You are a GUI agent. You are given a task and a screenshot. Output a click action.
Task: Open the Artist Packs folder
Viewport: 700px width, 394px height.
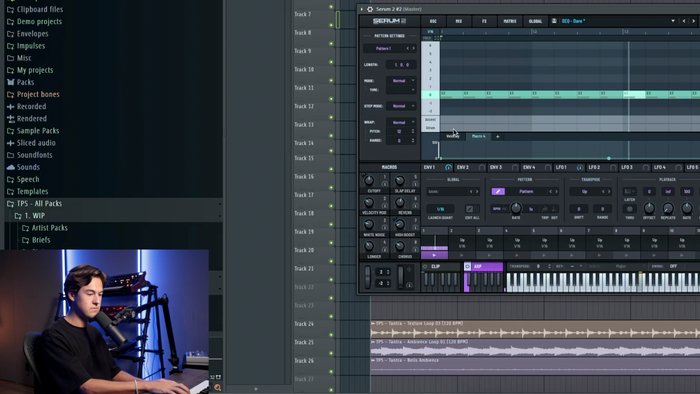[49, 228]
